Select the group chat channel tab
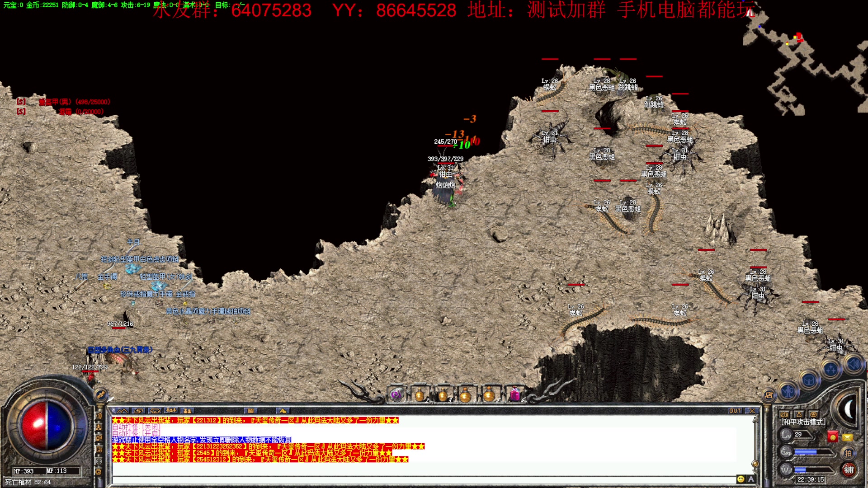This screenshot has width=868, height=488. [171, 411]
